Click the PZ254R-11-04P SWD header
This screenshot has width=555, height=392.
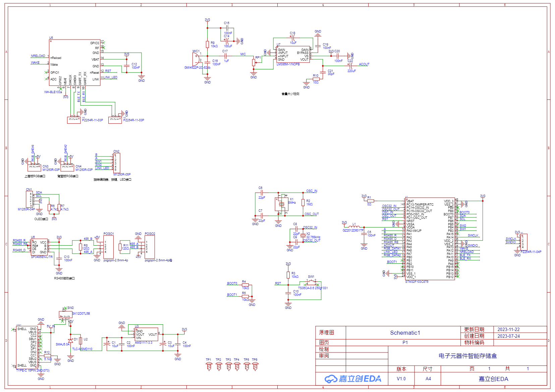(524, 242)
